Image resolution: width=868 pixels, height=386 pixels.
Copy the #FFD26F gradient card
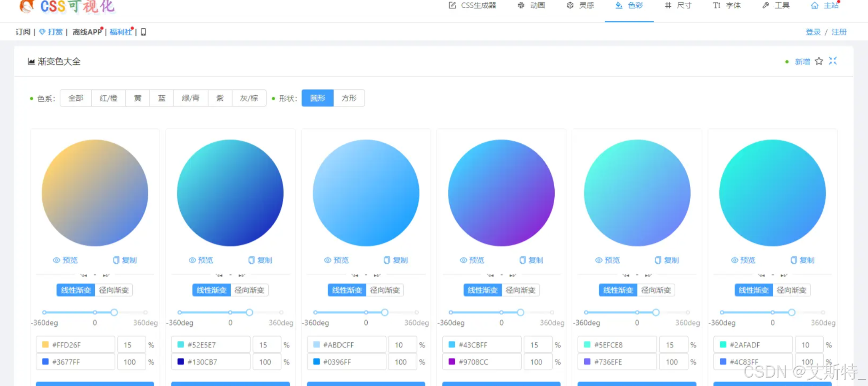(125, 260)
